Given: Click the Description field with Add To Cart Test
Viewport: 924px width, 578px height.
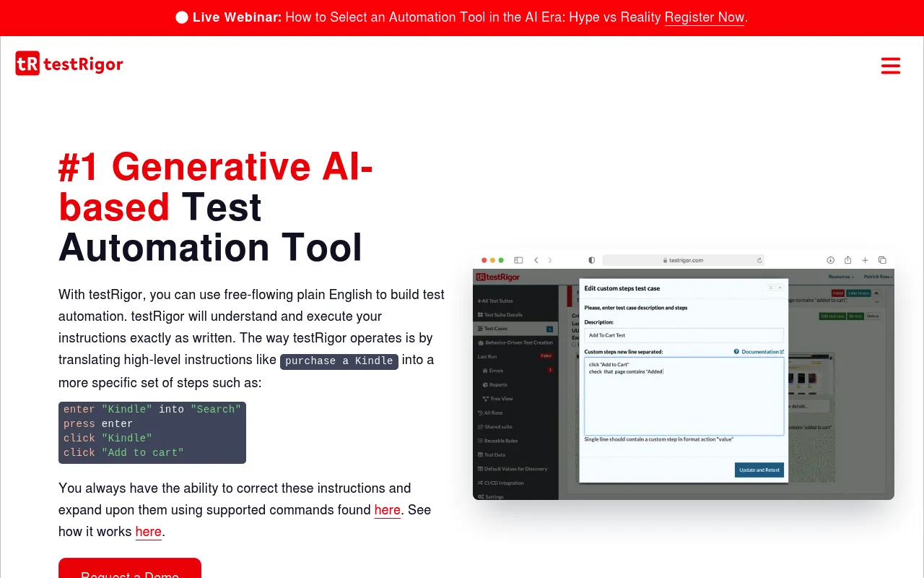Looking at the screenshot, I should click(x=684, y=335).
